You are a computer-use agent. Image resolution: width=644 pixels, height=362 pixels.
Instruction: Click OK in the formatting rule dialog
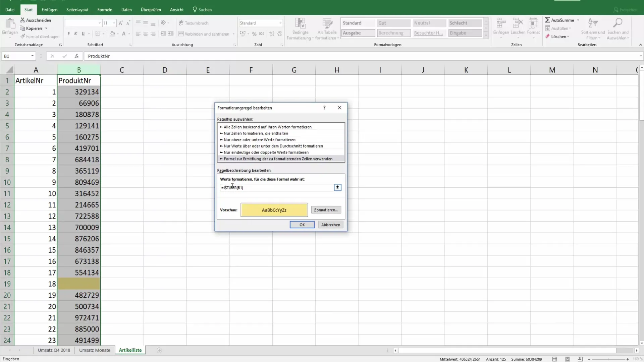coord(302,225)
